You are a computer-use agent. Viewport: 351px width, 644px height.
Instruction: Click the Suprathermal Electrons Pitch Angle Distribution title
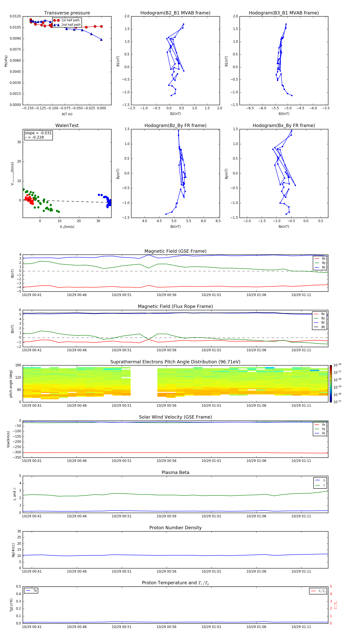tap(175, 362)
